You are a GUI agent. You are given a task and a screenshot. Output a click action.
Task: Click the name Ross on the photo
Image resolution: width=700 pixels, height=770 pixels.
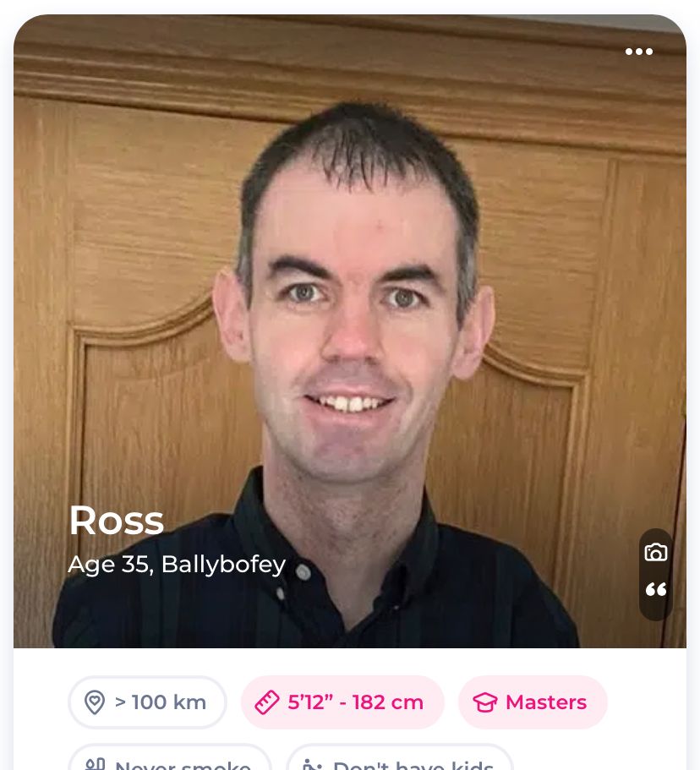[x=117, y=521]
